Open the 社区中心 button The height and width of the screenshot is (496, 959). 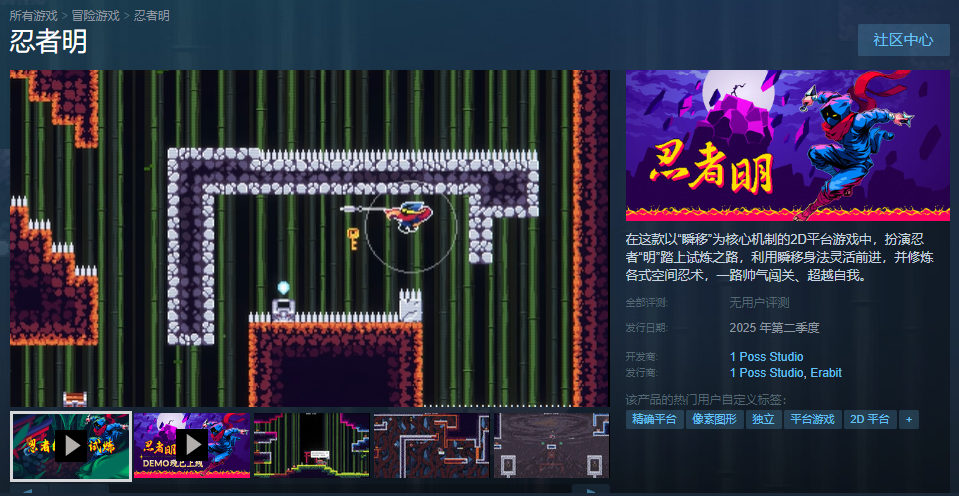coord(903,40)
